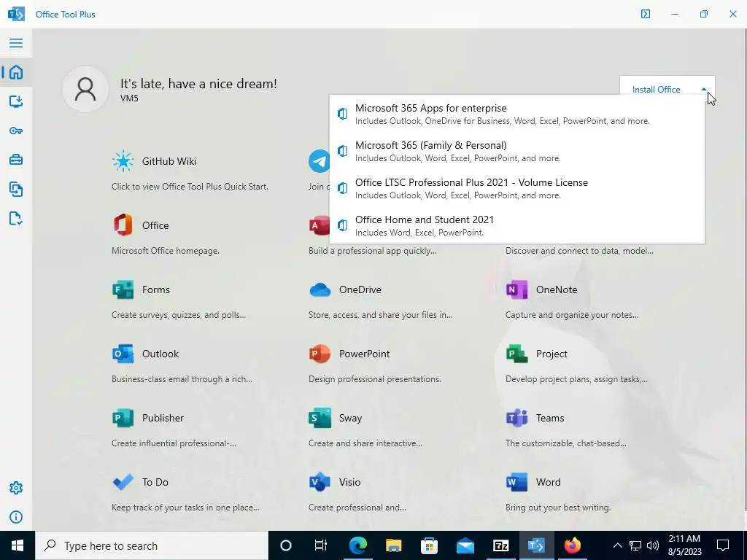Open the volume control in system tray
The image size is (747, 560).
(653, 545)
